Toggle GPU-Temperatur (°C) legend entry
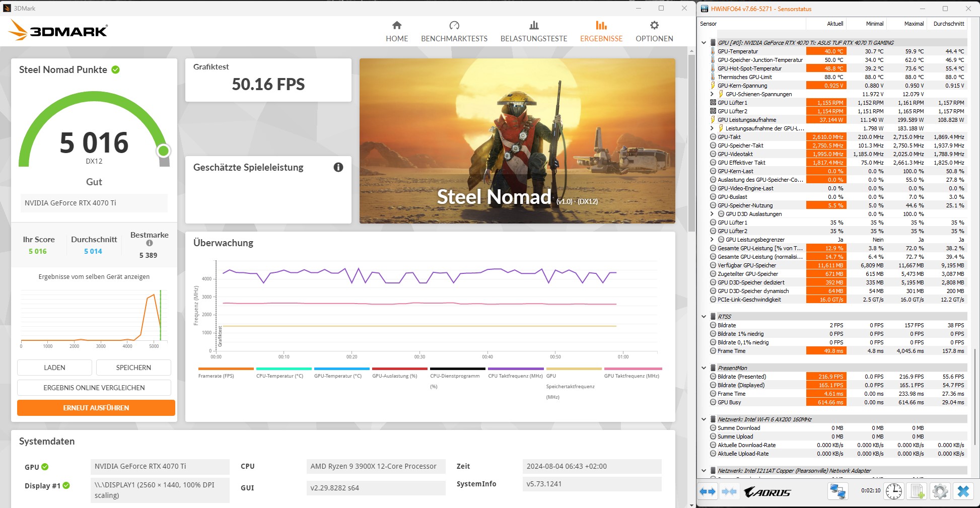Image resolution: width=980 pixels, height=508 pixels. (341, 373)
